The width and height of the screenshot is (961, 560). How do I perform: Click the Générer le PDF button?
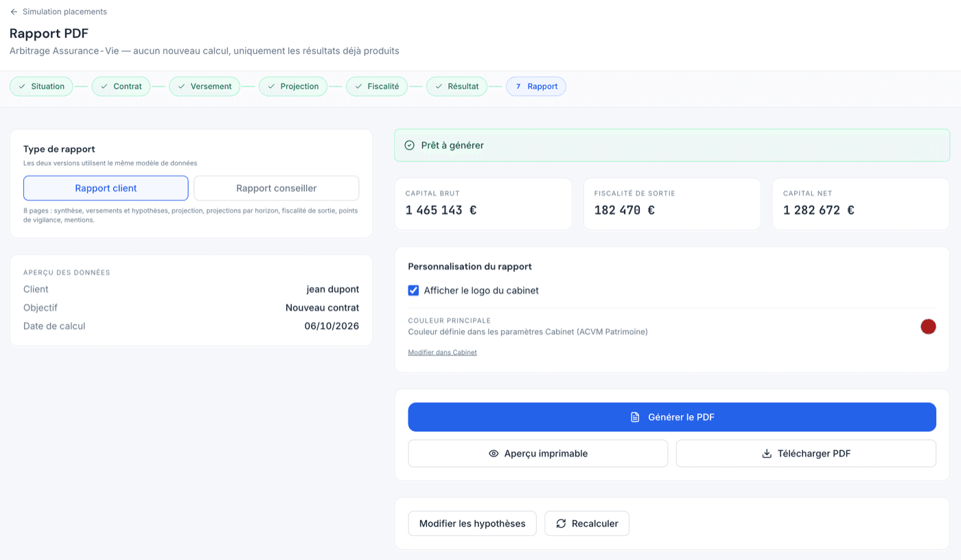pos(672,417)
